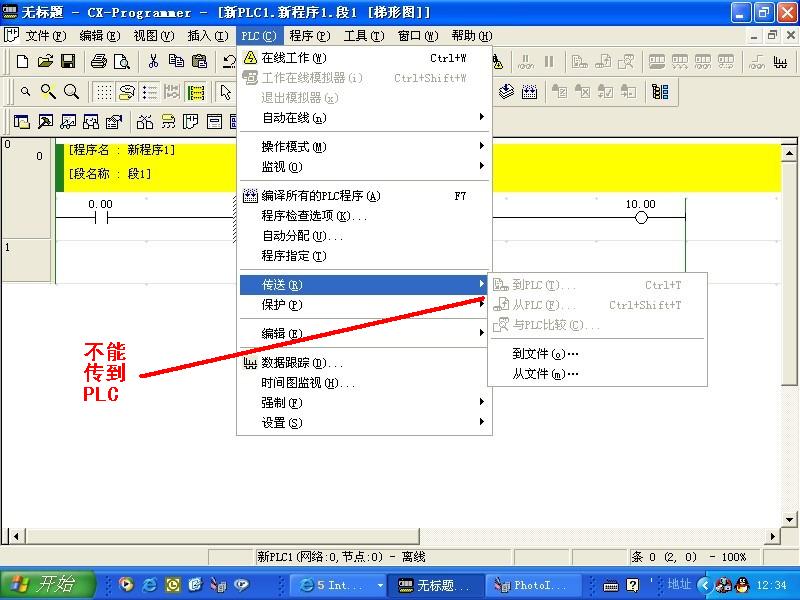
Task: Open the 编辑(E) menu in menu bar
Action: point(100,36)
